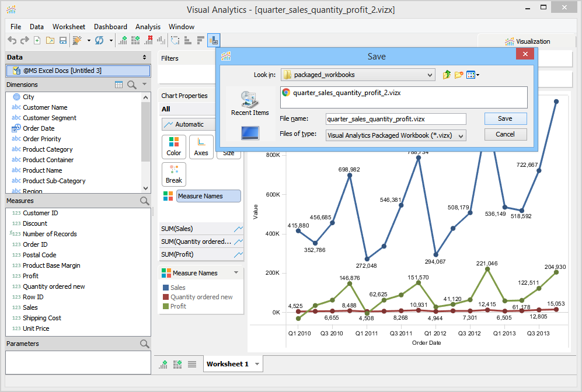The image size is (582, 392).
Task: Open the Automatic mark type dropdown
Action: [189, 124]
